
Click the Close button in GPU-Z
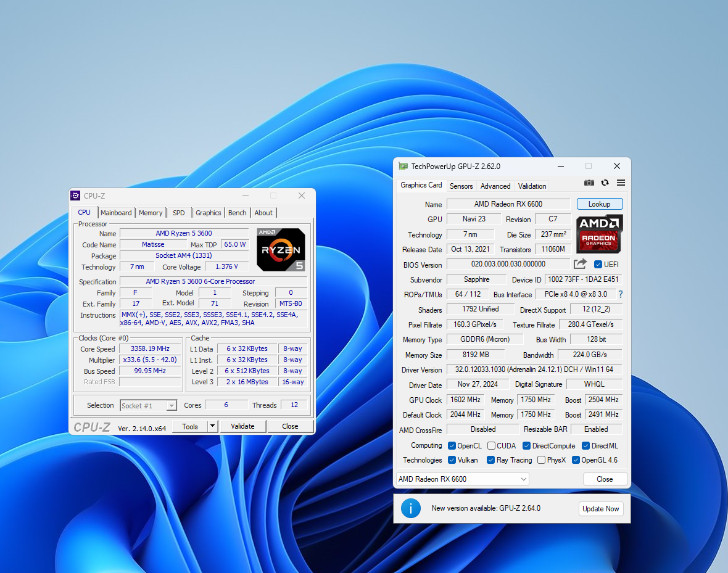coord(605,479)
